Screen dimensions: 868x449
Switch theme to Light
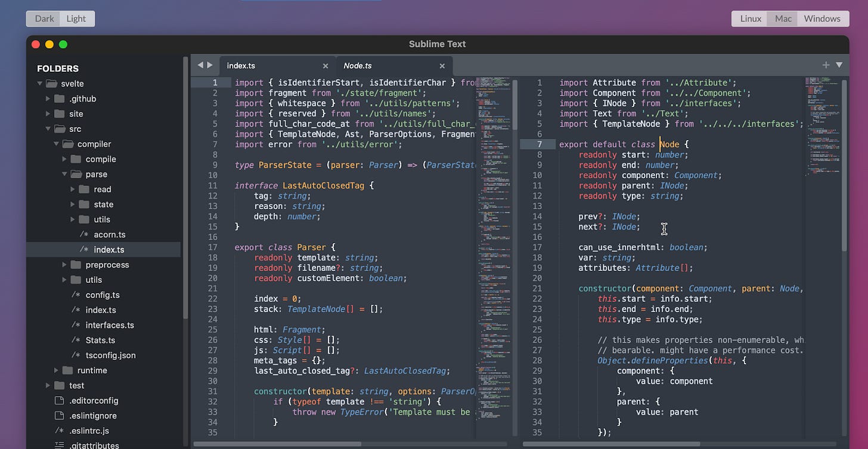[77, 18]
